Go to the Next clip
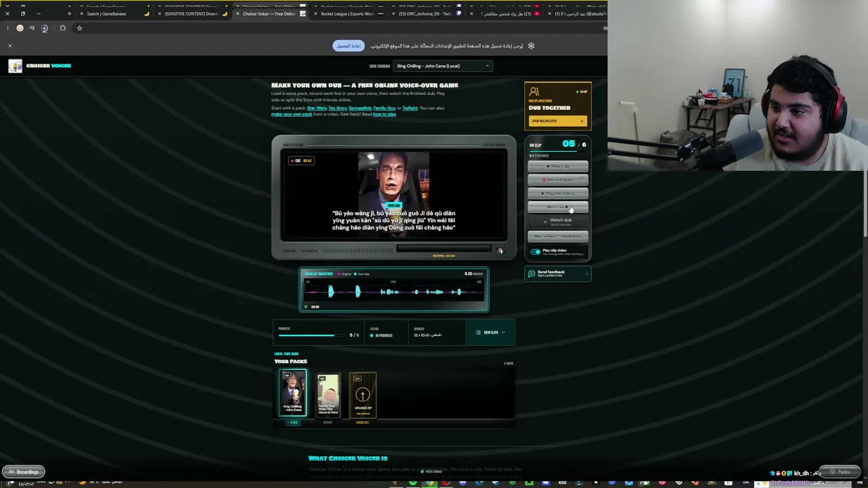 (558, 207)
